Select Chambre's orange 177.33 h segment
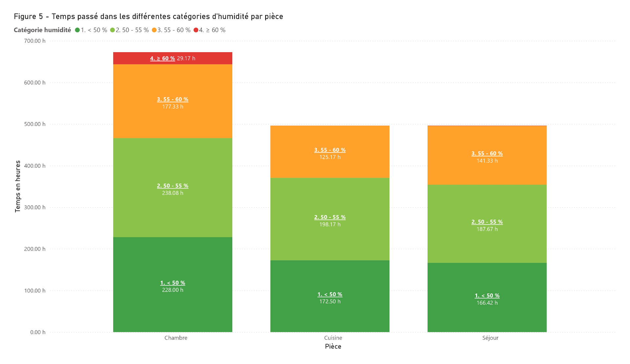Viewport: 630px width, 364px height. [x=173, y=101]
